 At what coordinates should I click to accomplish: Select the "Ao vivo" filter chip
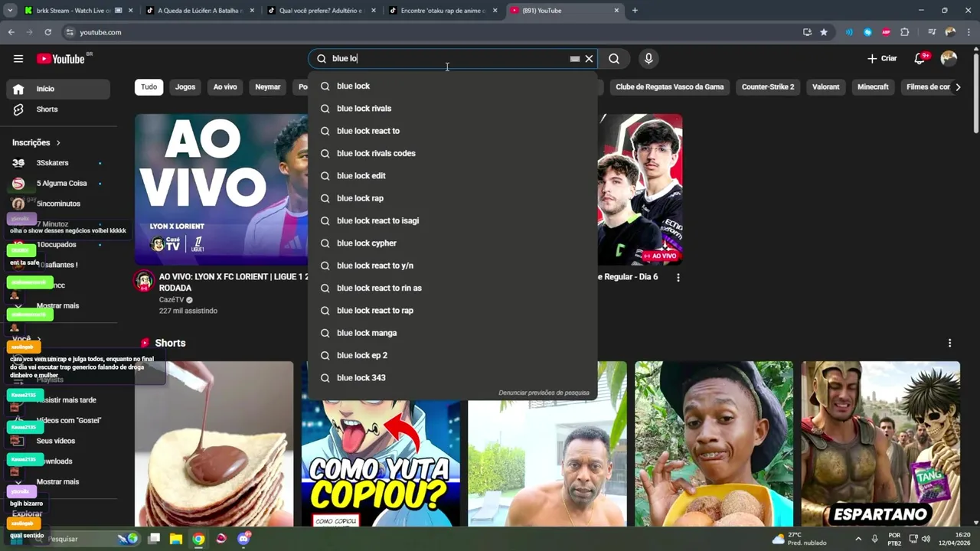(x=225, y=86)
